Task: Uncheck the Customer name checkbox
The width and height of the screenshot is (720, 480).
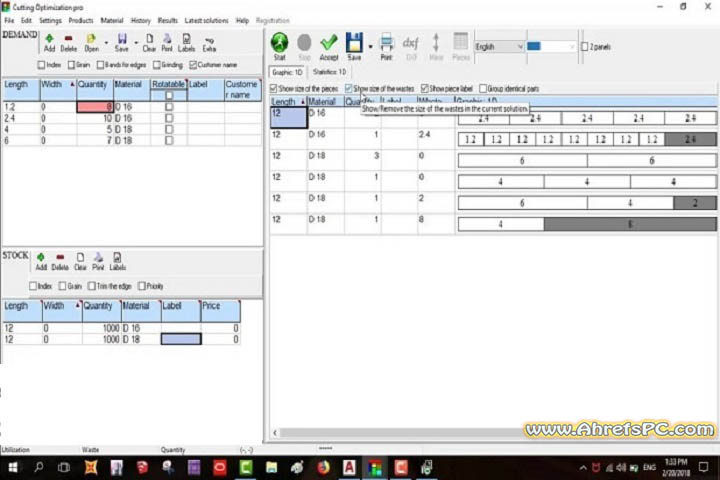Action: pos(193,65)
